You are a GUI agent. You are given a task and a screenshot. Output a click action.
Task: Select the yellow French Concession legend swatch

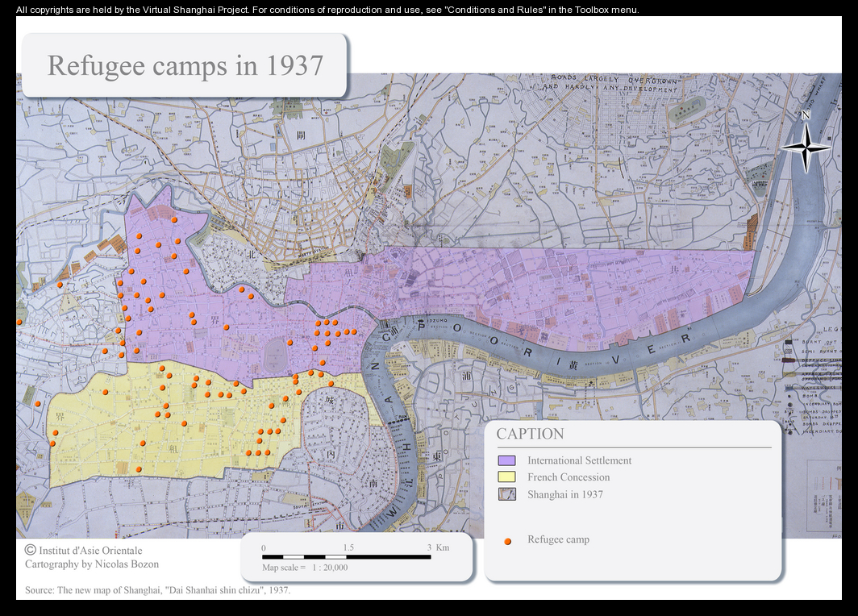(x=506, y=477)
